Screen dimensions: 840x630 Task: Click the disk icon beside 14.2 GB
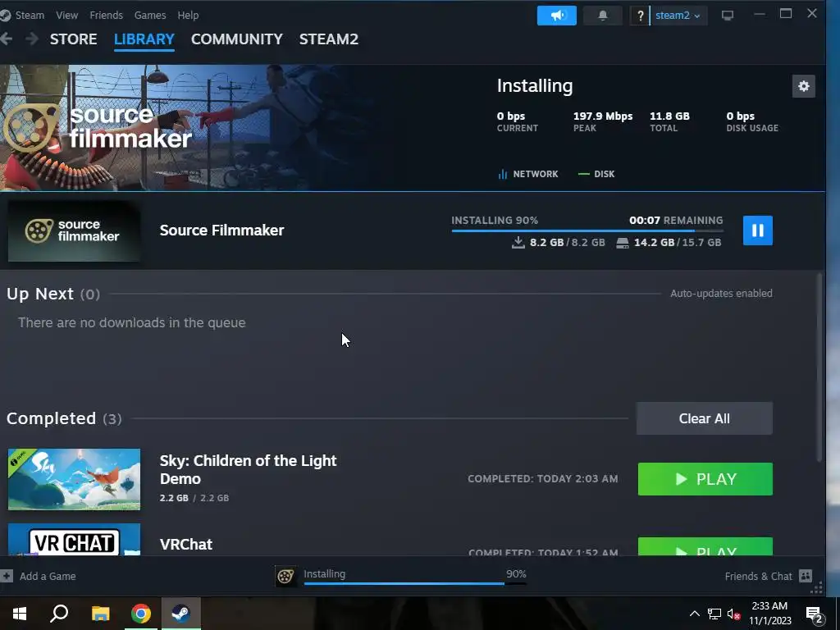(x=623, y=243)
